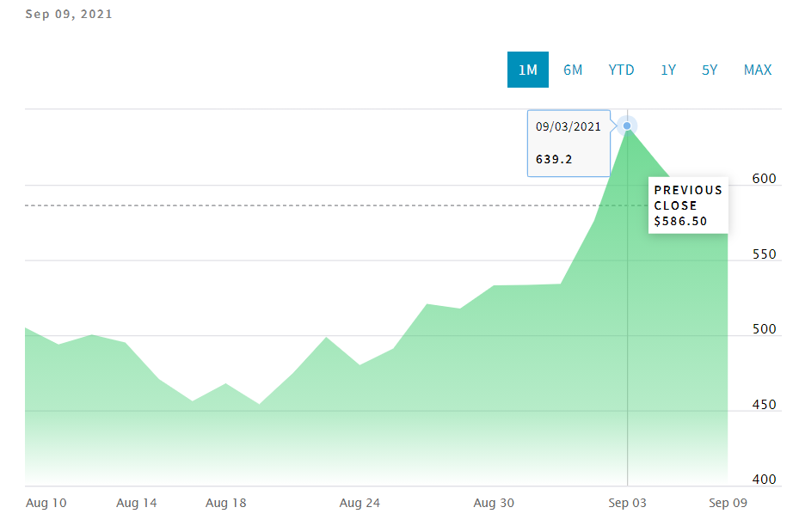Click the 450 price axis label

tap(764, 405)
